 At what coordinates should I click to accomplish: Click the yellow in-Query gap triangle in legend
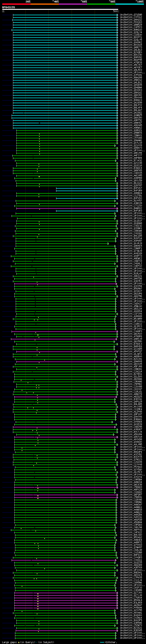point(19,642)
